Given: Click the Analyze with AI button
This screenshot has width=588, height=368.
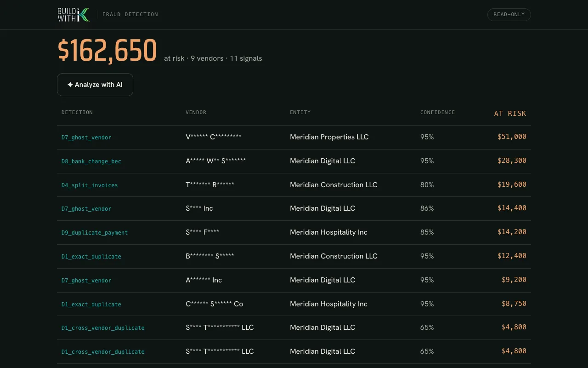Looking at the screenshot, I should click(95, 85).
